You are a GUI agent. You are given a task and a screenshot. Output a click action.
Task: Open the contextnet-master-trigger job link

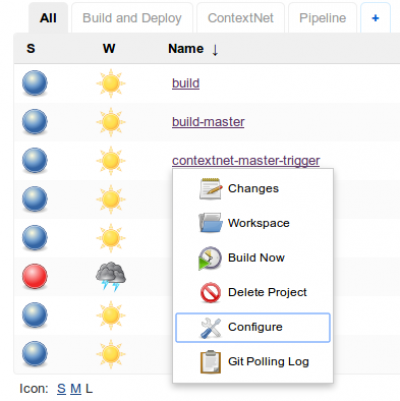[246, 161]
